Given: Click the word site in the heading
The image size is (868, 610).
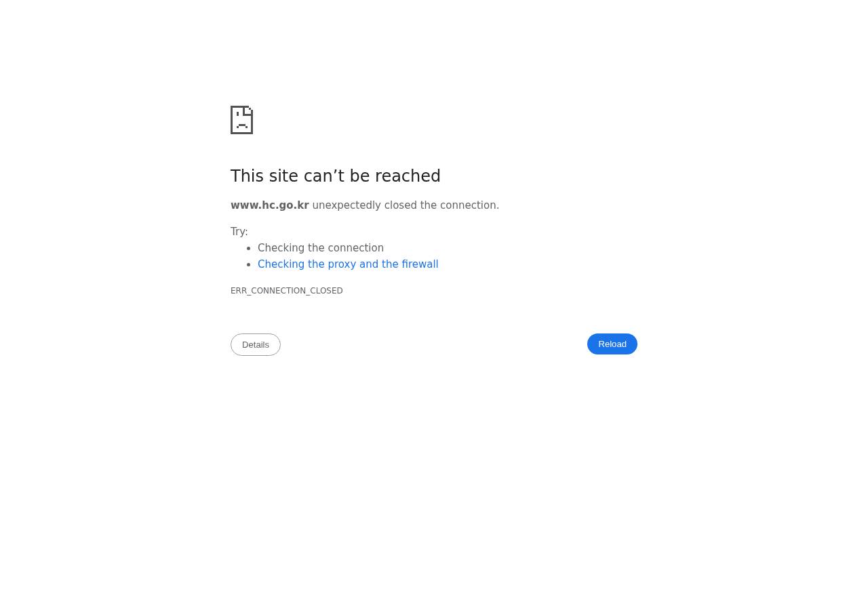Looking at the screenshot, I should click(283, 176).
